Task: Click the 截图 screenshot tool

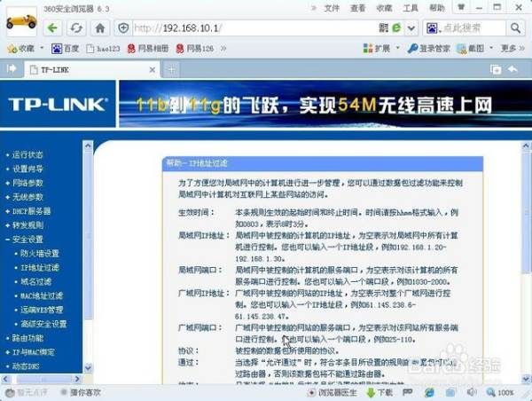Action: (x=470, y=49)
